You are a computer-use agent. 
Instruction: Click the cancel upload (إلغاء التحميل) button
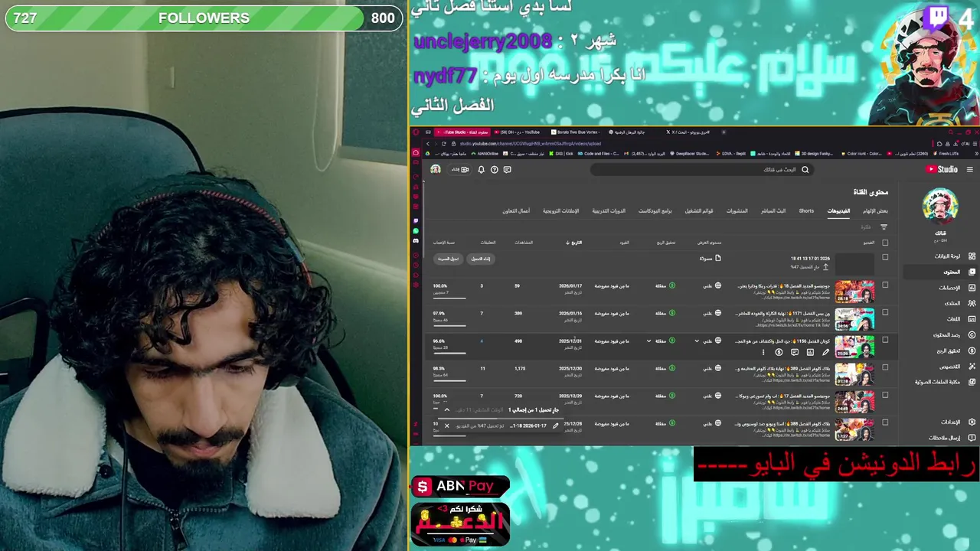pos(481,259)
